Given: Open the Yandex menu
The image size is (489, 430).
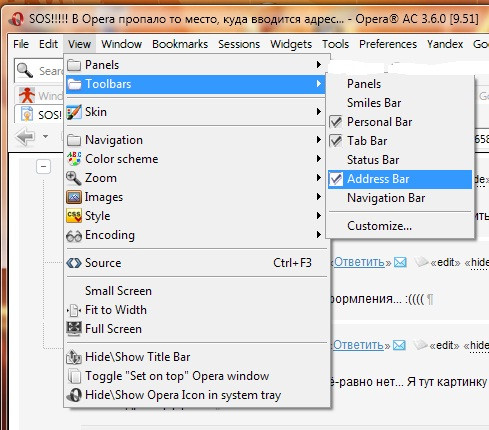Looking at the screenshot, I should 445,44.
